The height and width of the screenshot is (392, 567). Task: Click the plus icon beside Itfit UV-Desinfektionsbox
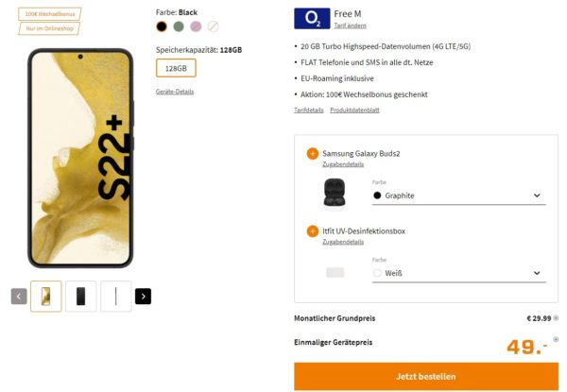tap(313, 230)
